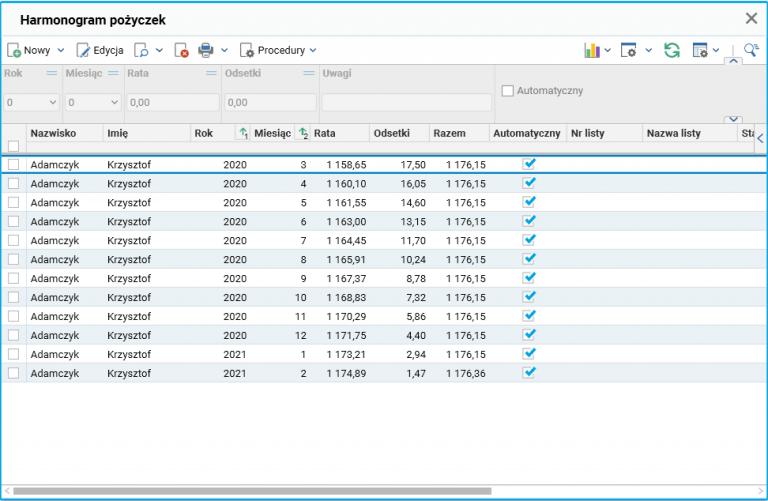
Task: Expand the chart dropdown arrow
Action: (x=607, y=50)
